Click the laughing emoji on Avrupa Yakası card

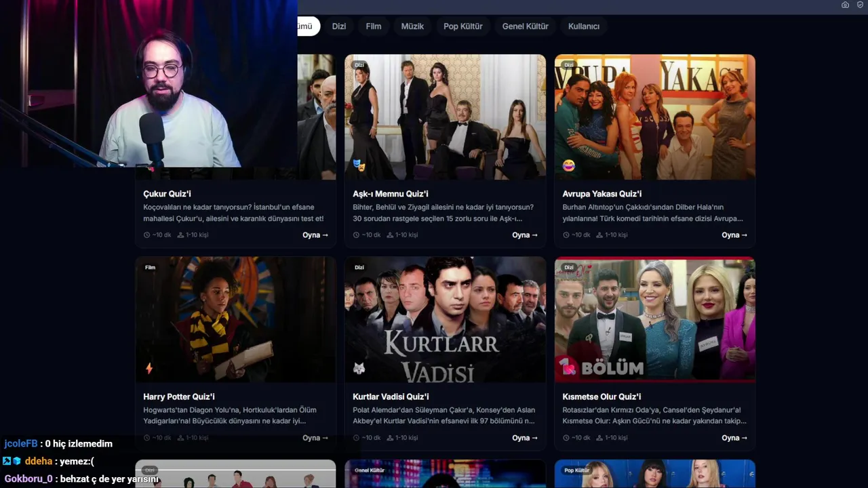(x=568, y=165)
